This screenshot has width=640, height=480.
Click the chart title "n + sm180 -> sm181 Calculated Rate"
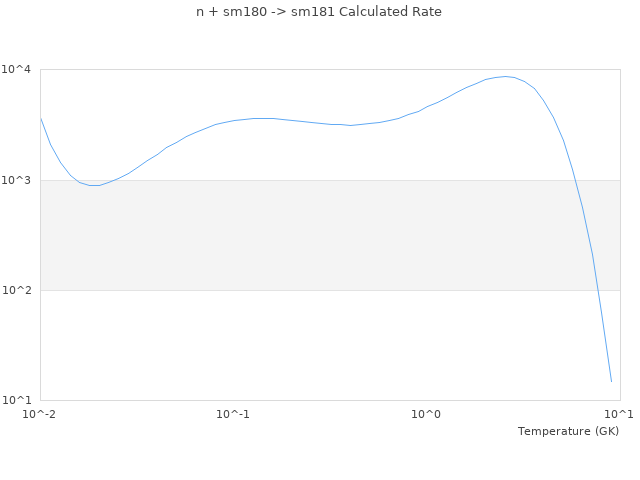click(x=319, y=12)
